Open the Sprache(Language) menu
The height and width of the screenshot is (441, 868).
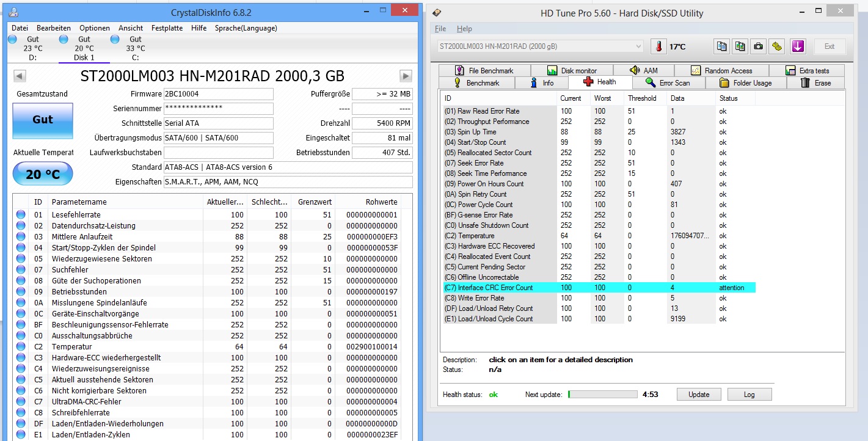[246, 28]
